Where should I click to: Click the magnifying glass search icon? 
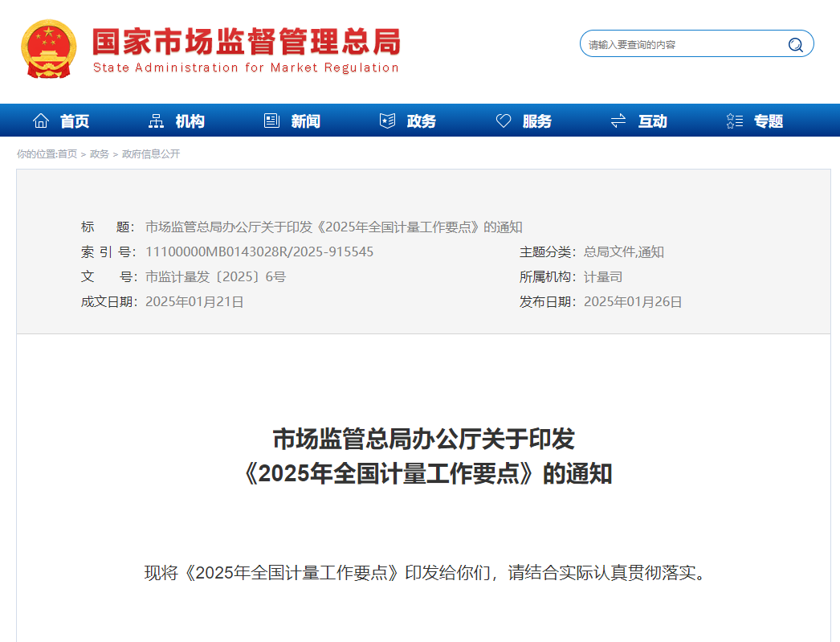(x=795, y=45)
